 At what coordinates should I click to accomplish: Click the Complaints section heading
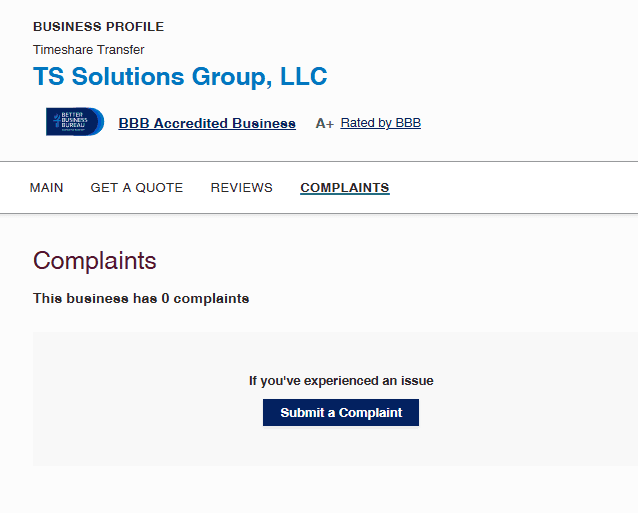[x=95, y=261]
